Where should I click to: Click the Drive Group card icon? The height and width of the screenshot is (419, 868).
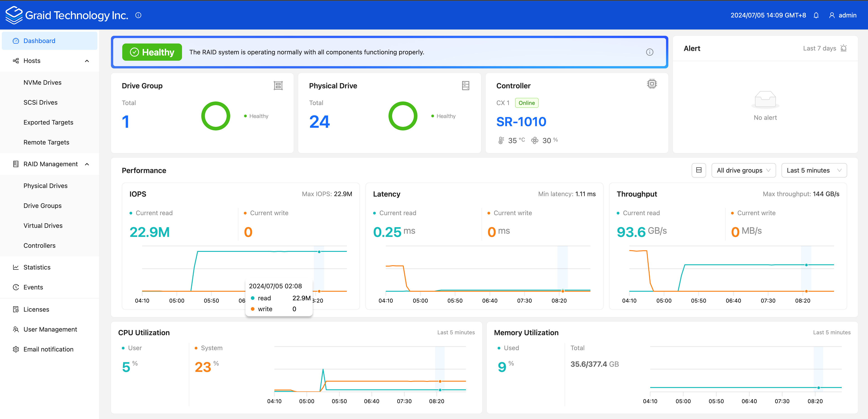point(278,86)
